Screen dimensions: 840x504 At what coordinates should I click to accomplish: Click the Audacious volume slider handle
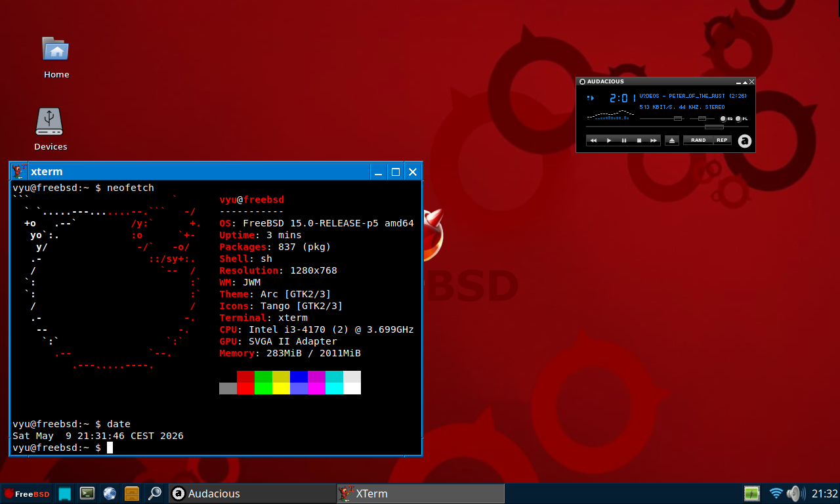point(678,119)
